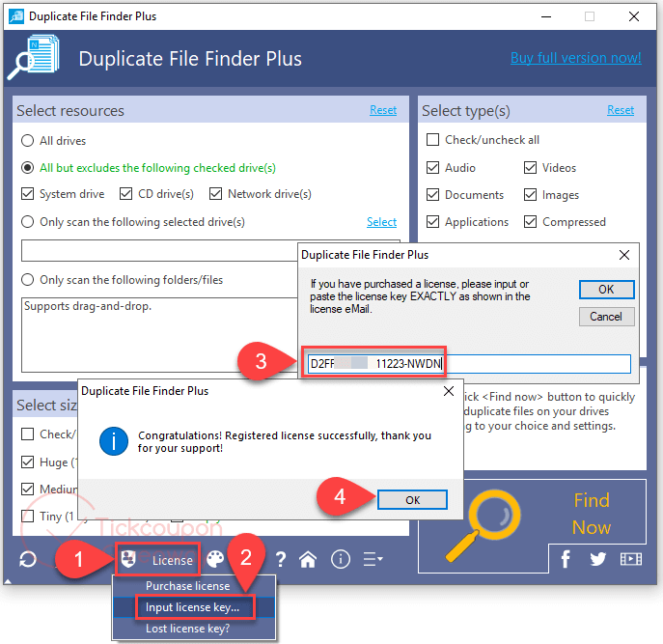Toggle the Images type checkbox
This screenshot has width=663, height=644.
[530, 195]
